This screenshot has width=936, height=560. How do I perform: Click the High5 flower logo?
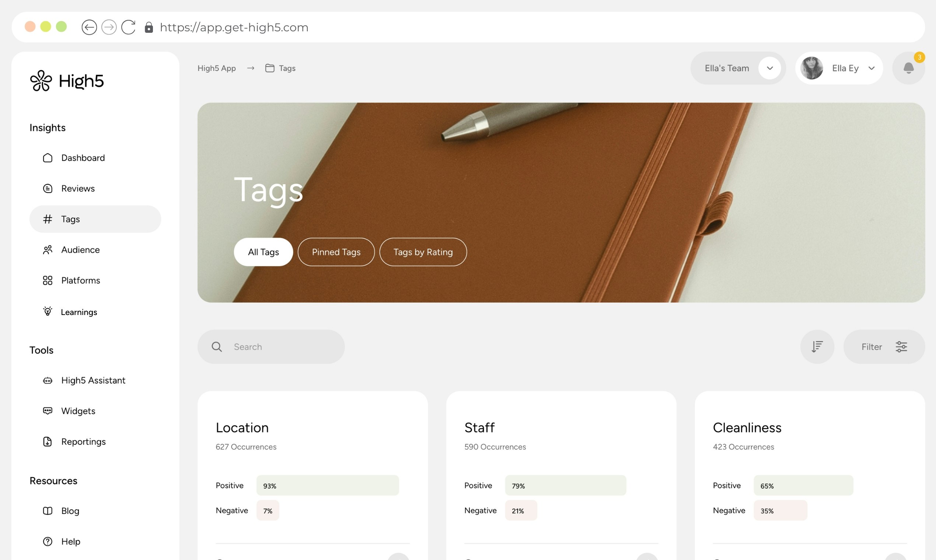(41, 81)
